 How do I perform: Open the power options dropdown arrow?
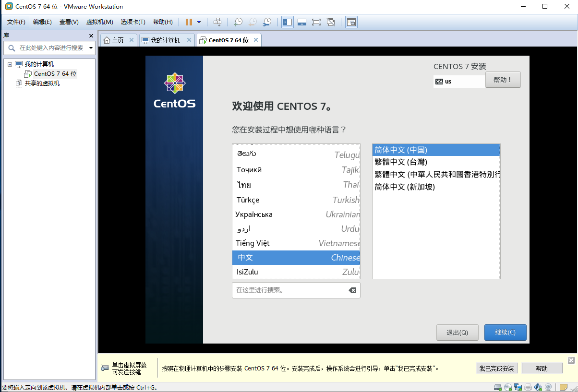199,22
